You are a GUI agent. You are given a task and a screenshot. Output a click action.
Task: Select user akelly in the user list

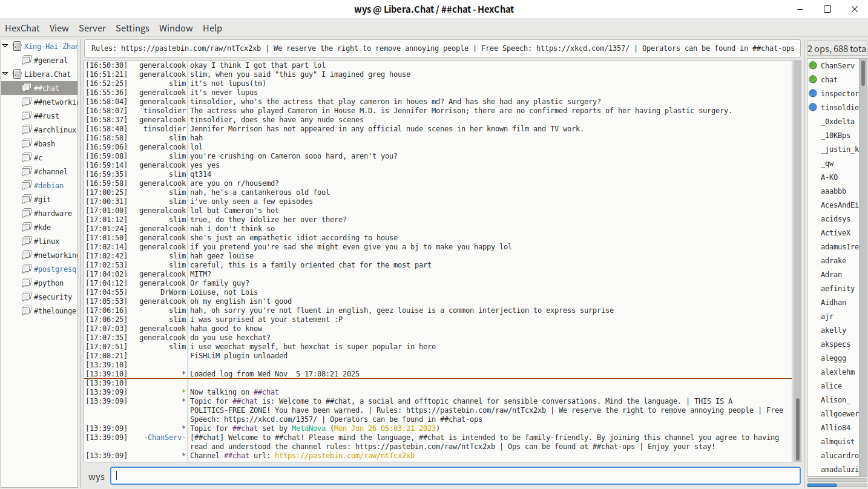833,330
